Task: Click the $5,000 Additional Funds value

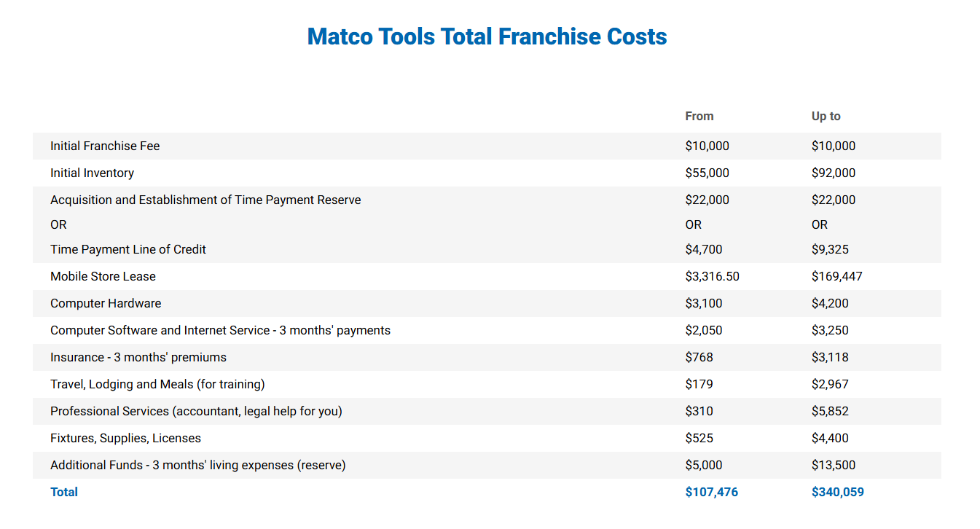Action: (x=704, y=465)
